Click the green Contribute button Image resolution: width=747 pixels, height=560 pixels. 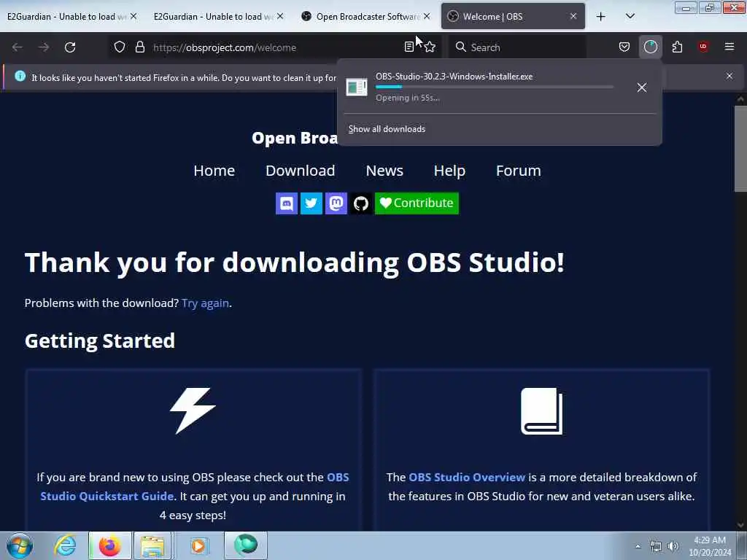[417, 203]
